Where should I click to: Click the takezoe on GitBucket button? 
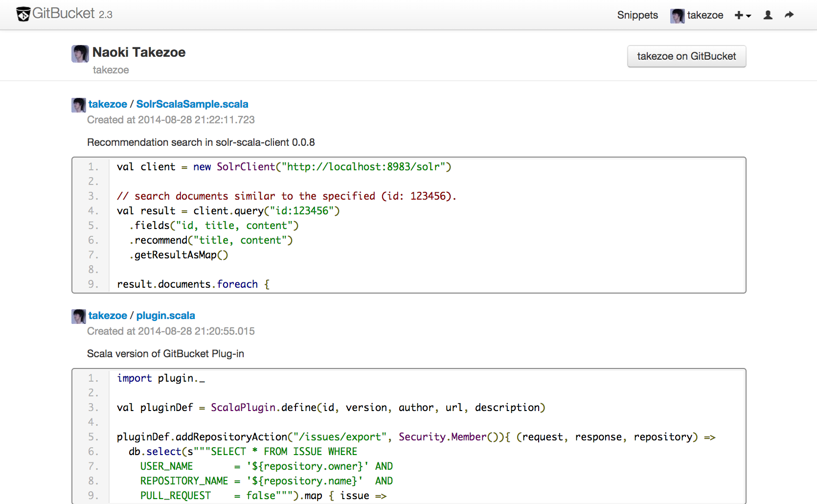click(x=686, y=56)
